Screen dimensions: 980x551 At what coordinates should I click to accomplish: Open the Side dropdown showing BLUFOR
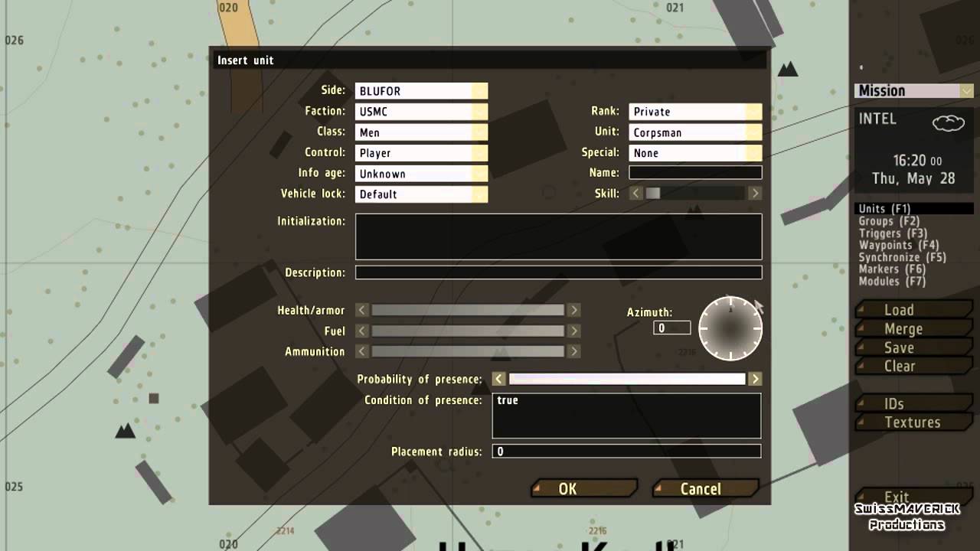coord(421,91)
